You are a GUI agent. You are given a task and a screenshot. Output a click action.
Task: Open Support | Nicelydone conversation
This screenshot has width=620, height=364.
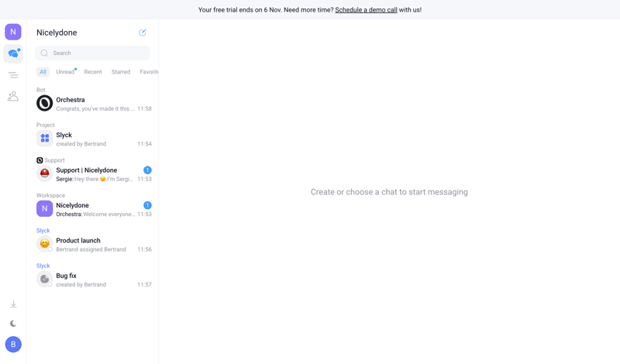tap(94, 174)
